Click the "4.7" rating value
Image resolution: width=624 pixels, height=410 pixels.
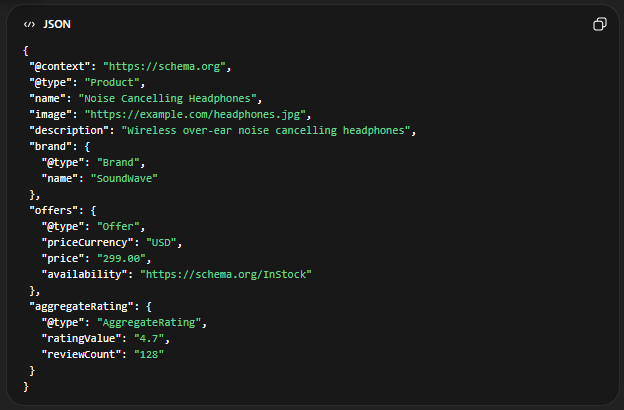click(x=151, y=337)
